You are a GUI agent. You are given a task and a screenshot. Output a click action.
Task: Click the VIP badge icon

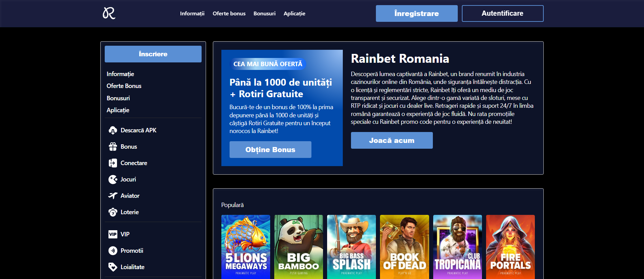click(113, 234)
